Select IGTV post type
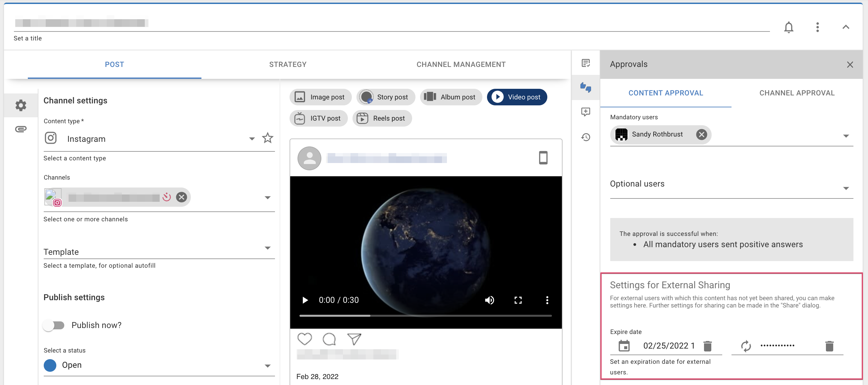868x385 pixels. 318,118
